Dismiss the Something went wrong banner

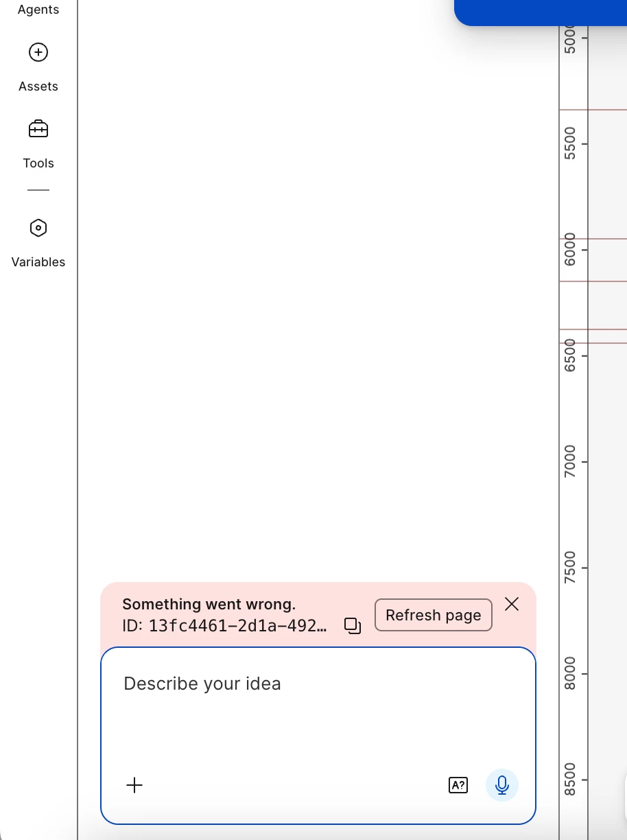(512, 604)
